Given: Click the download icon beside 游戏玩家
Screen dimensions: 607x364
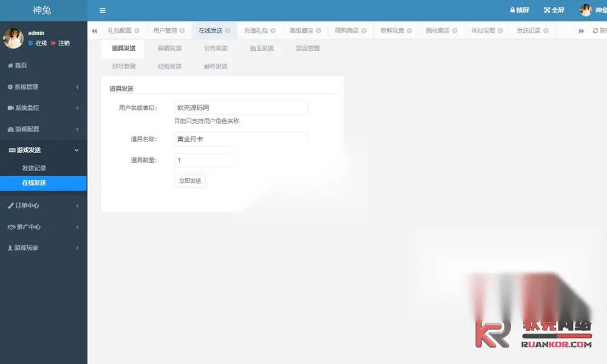Looking at the screenshot, I should coord(10,248).
